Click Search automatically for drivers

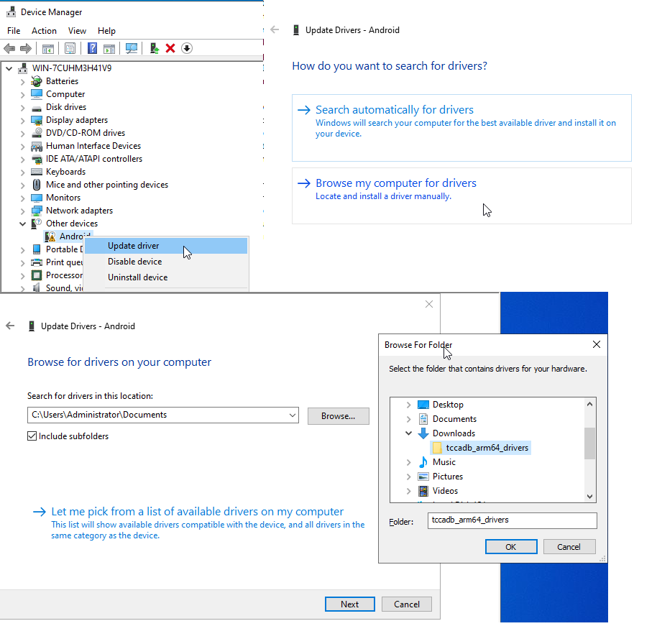tap(461, 128)
